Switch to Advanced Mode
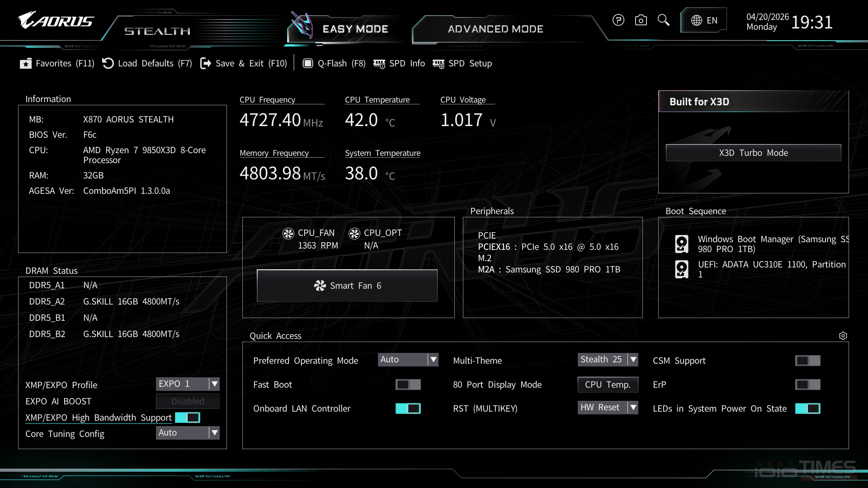 [495, 29]
